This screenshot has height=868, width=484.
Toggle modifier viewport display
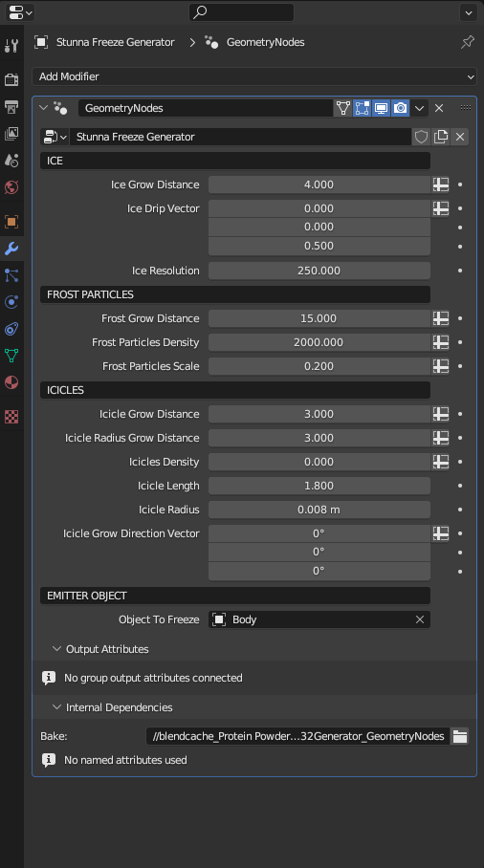381,108
